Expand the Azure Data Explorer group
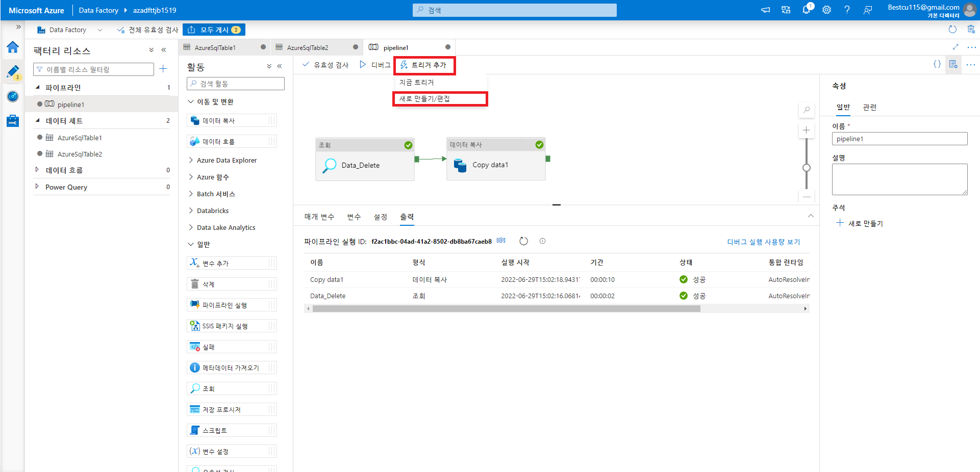The width and height of the screenshot is (980, 472). pyautogui.click(x=191, y=160)
